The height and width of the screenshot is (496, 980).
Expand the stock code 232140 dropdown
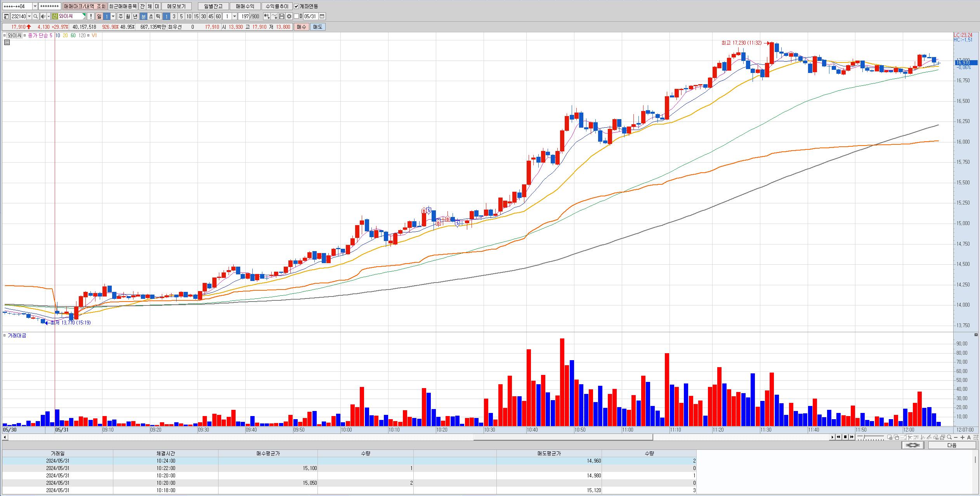tap(29, 16)
